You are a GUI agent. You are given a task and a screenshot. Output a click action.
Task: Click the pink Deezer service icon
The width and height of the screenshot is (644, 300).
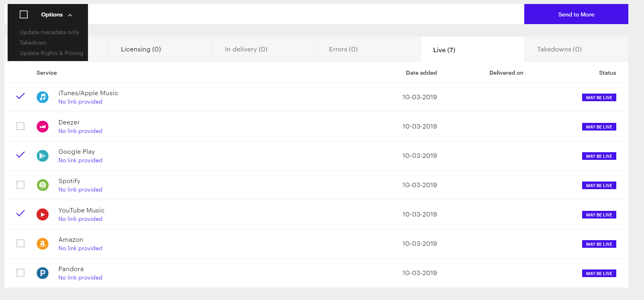coord(43,127)
